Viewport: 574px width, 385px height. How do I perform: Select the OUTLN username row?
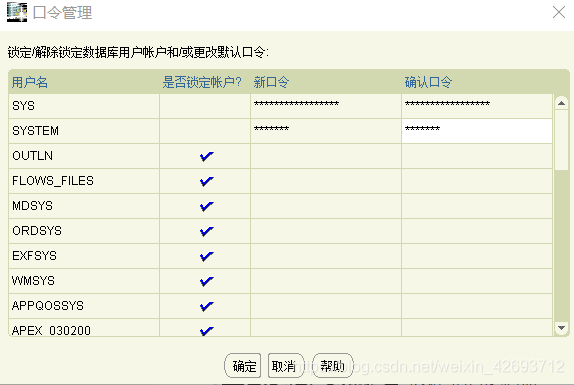(x=84, y=156)
